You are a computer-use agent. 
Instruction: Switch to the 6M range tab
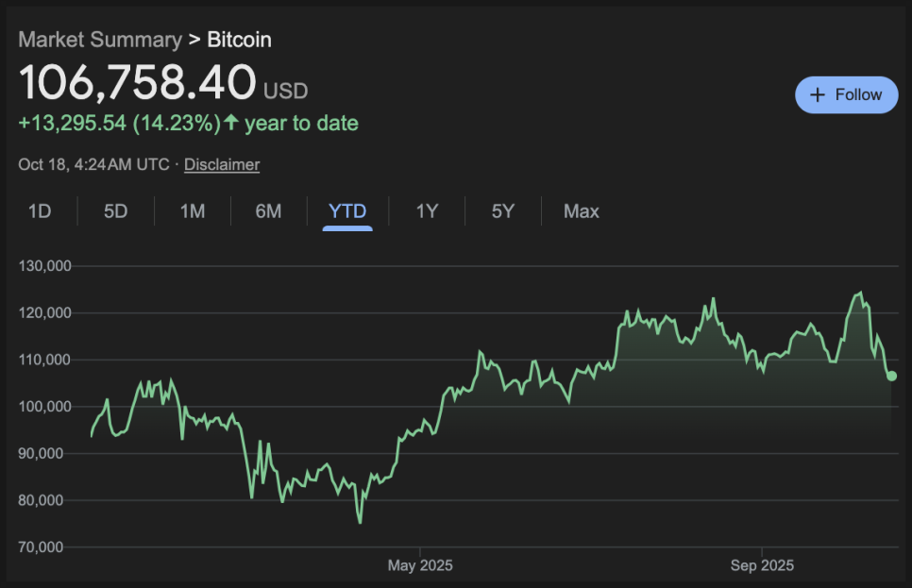(x=268, y=211)
